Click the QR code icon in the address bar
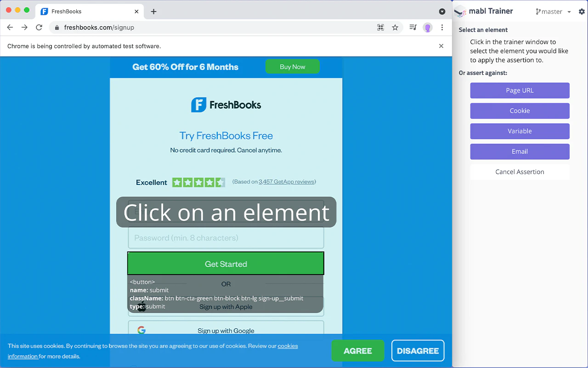The image size is (588, 368). [x=380, y=27]
